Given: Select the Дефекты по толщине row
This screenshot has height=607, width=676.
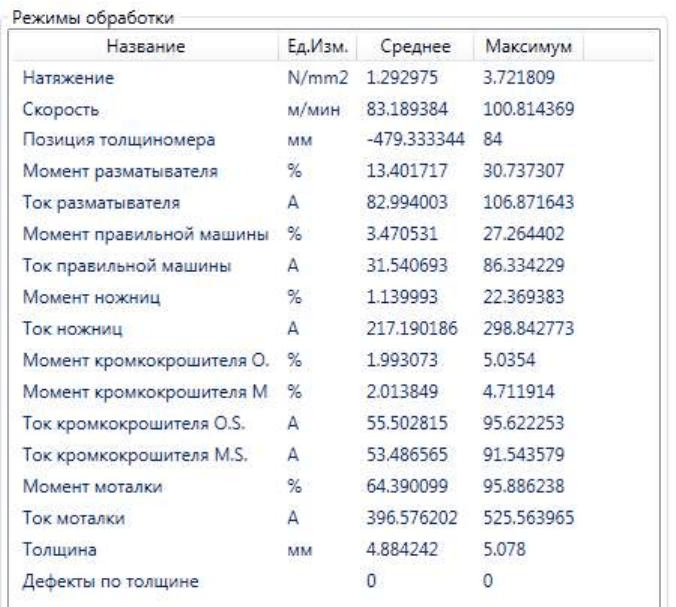Looking at the screenshot, I should point(333,580).
